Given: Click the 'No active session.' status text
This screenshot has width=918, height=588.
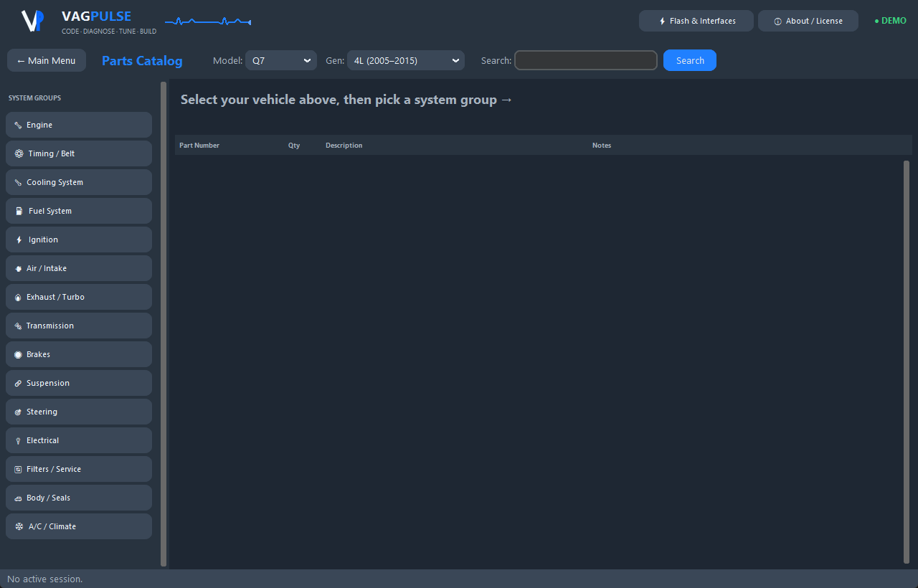Looking at the screenshot, I should click(45, 579).
